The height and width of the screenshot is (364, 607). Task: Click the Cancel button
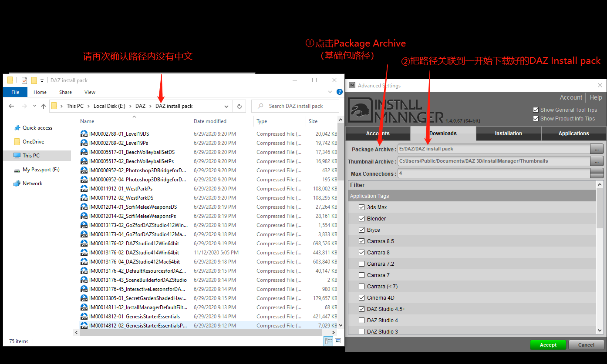tap(586, 345)
